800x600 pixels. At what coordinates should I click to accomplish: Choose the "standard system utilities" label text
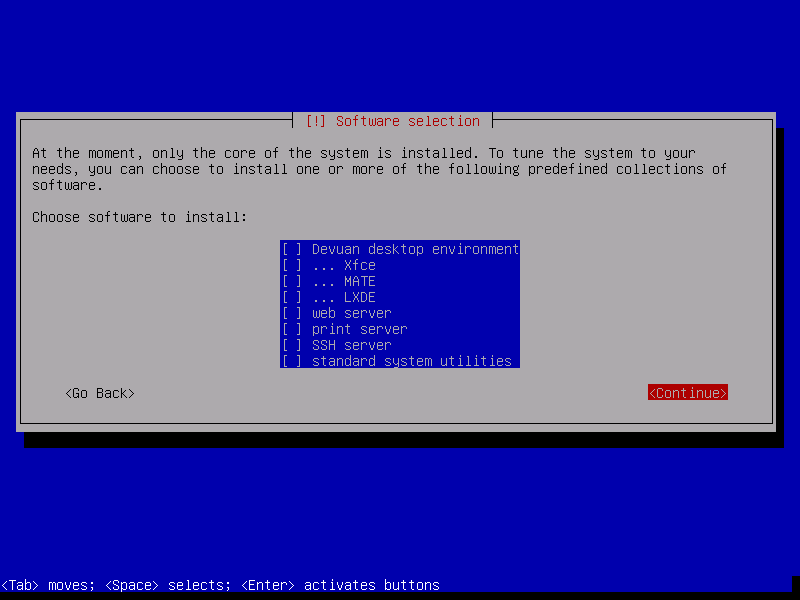pos(411,361)
